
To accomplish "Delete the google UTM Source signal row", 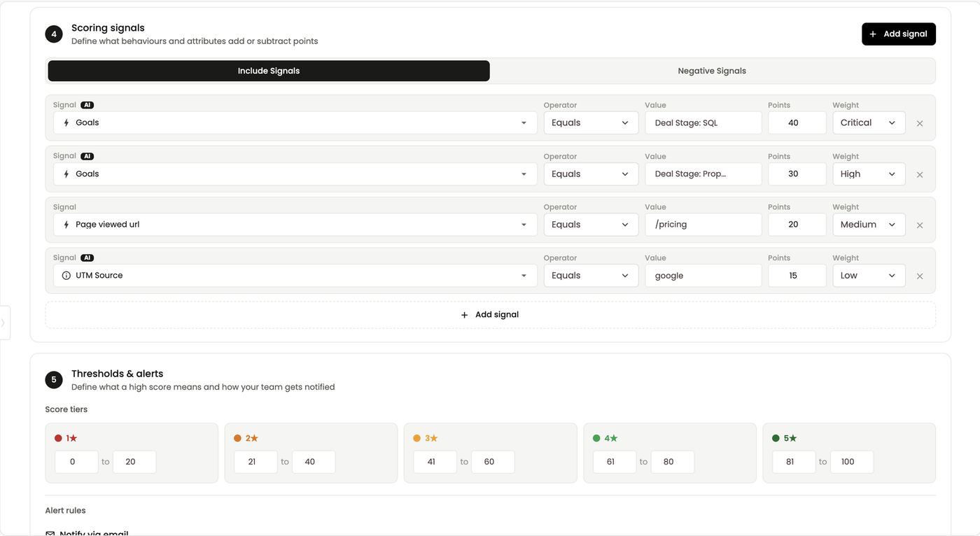I will (920, 276).
